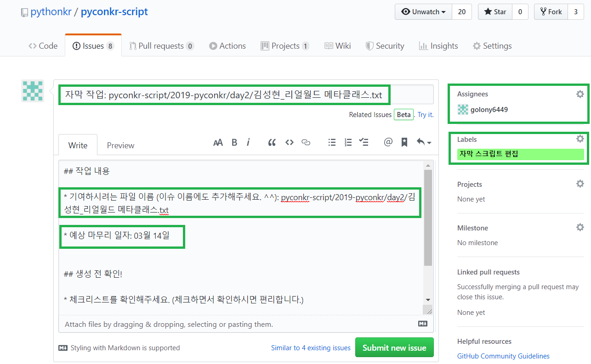Toggle bold formatting in the editor toolbar

[234, 142]
